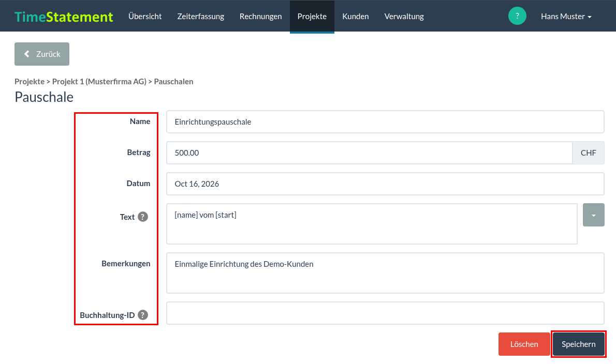Delete the Pauschale with Löschen
Viewport: 616px width, 364px height.
click(x=524, y=344)
